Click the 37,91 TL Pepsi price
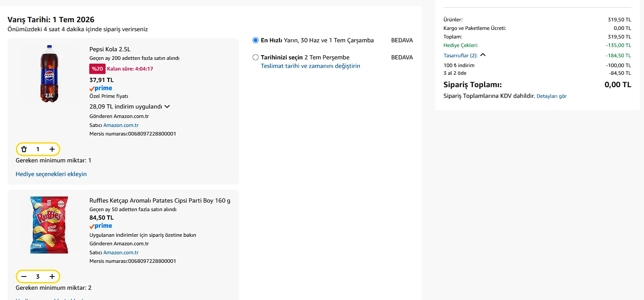Image resolution: width=644 pixels, height=300 pixels. (x=101, y=80)
